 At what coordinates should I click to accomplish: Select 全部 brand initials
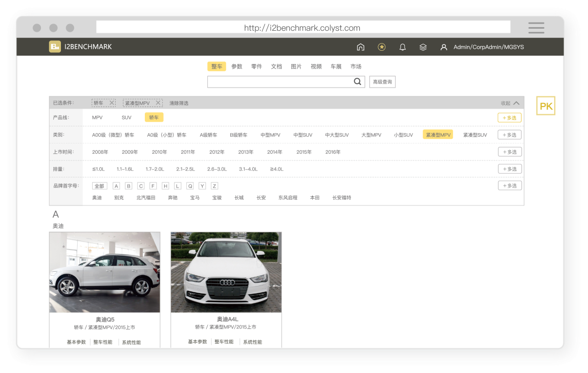coord(99,186)
